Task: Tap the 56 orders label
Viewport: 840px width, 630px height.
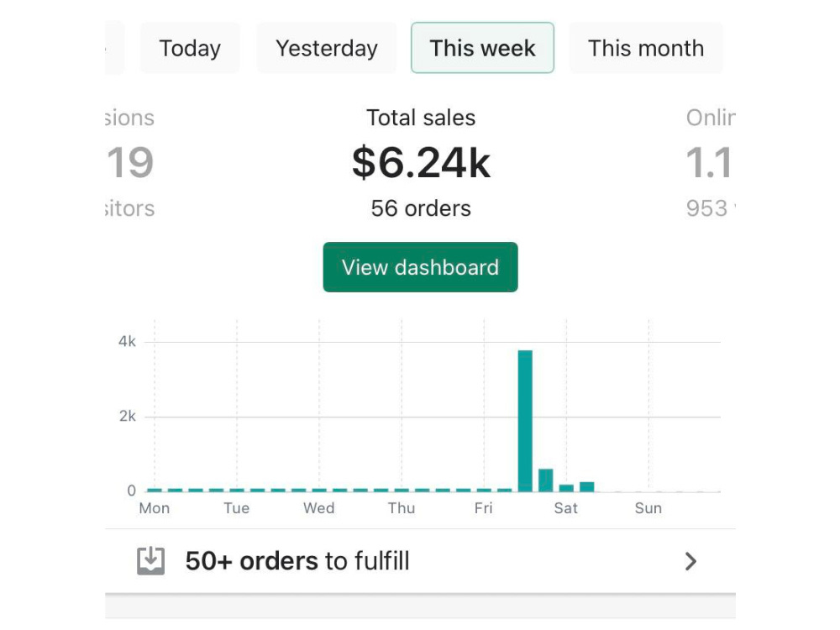Action: point(421,208)
